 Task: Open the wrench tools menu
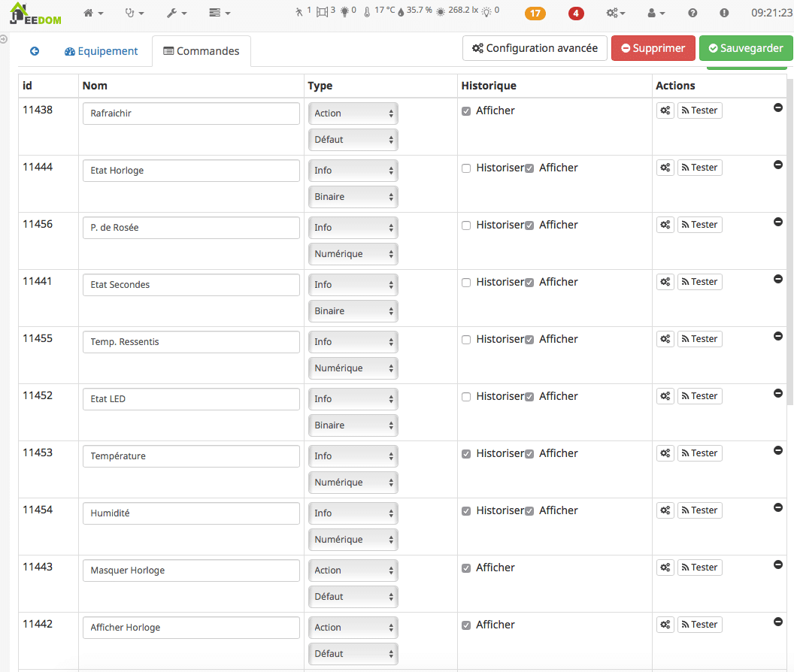coord(176,13)
